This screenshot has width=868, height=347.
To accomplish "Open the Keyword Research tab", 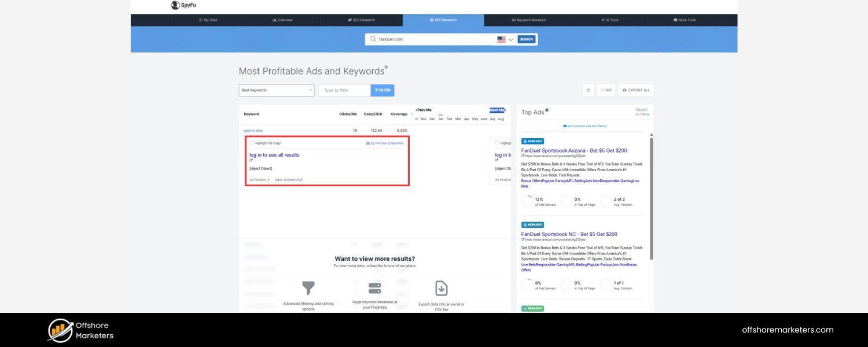I will click(528, 20).
